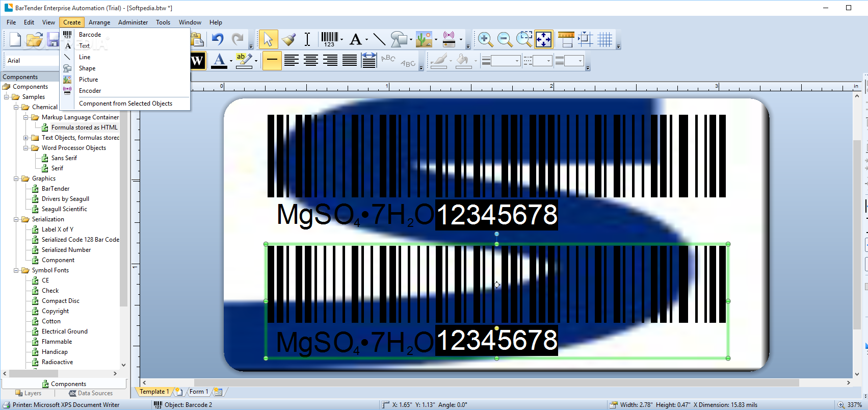The image size is (868, 410).
Task: Open the Barcode tool dropdown arrow
Action: pos(341,39)
